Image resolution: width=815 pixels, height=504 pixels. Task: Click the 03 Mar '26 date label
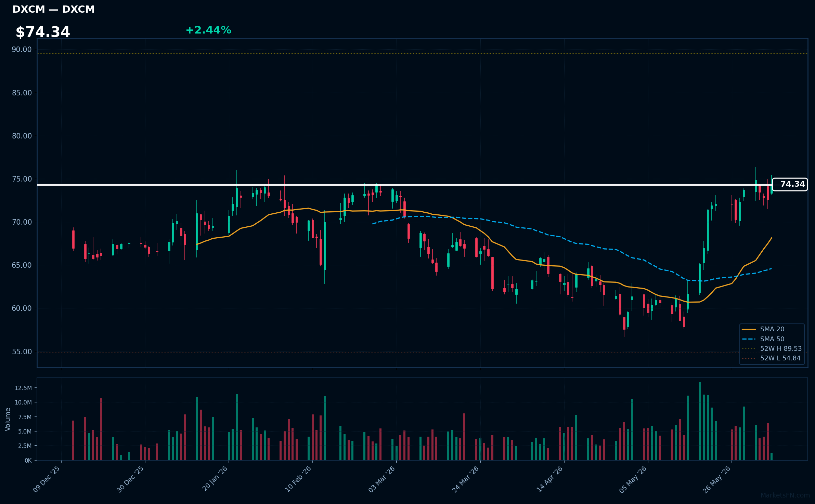tap(382, 479)
